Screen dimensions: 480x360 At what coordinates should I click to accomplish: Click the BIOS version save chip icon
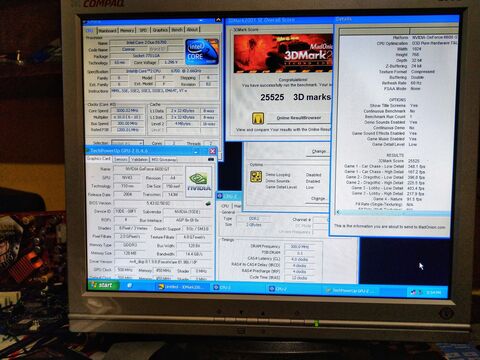coord(208,203)
